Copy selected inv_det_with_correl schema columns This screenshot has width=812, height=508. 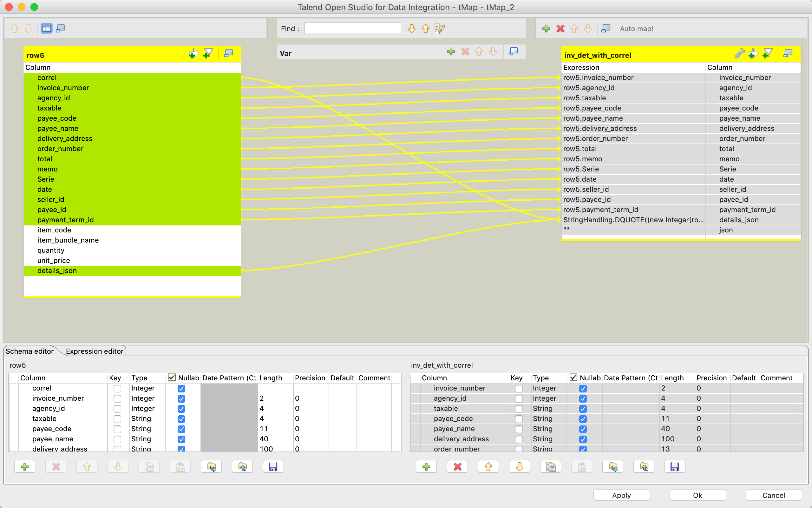click(551, 467)
